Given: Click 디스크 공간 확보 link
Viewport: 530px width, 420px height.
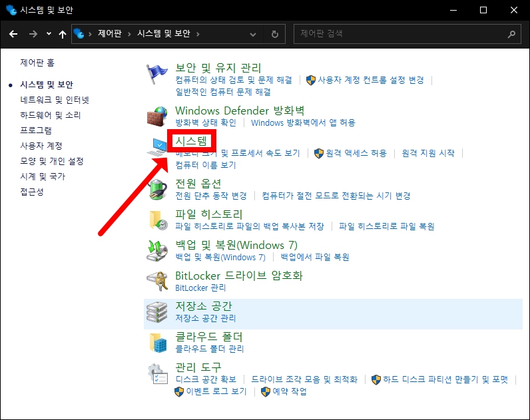Looking at the screenshot, I should (206, 379).
